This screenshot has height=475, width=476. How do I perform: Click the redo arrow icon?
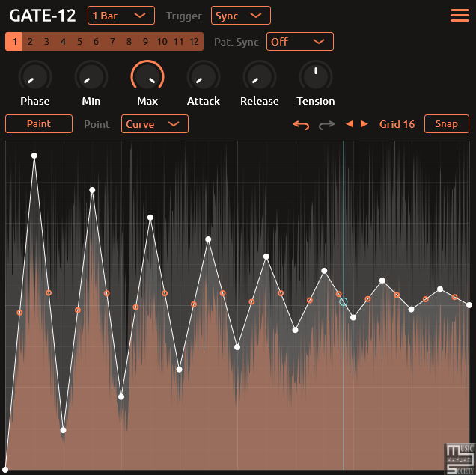point(326,124)
